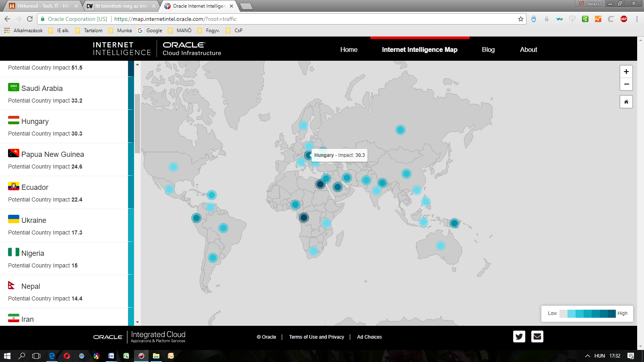Image resolution: width=644 pixels, height=362 pixels.
Task: Click the Hungary flag icon in list
Action: point(14,120)
